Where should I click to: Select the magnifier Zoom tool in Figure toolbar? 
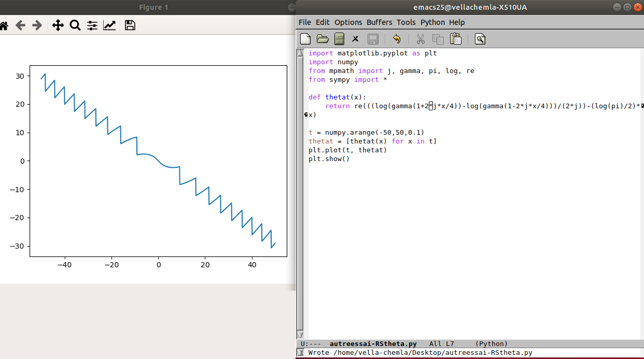pyautogui.click(x=75, y=25)
